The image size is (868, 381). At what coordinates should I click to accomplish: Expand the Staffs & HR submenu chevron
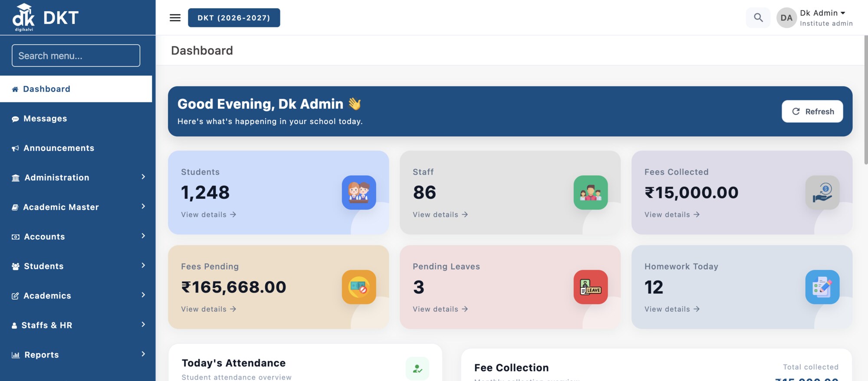pos(143,324)
